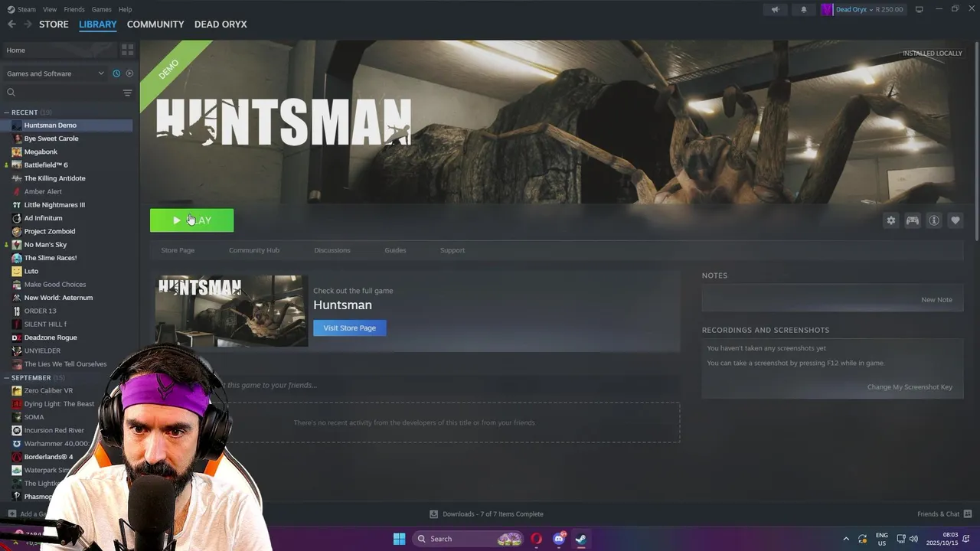Open the Games menu
This screenshot has width=980, height=551.
pos(102,9)
